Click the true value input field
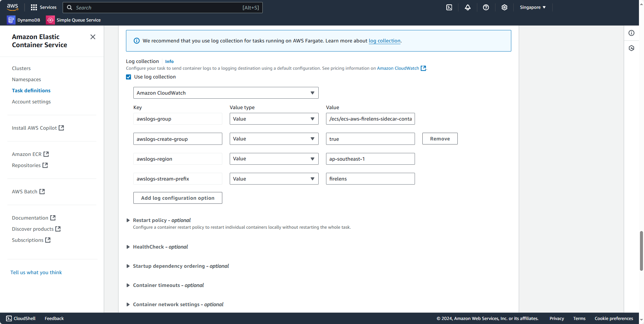The height and width of the screenshot is (324, 644). (371, 139)
